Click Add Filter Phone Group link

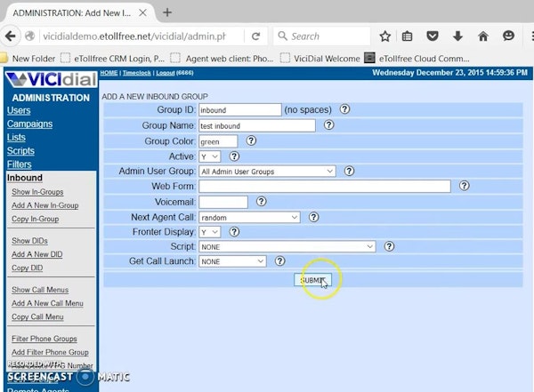point(50,353)
